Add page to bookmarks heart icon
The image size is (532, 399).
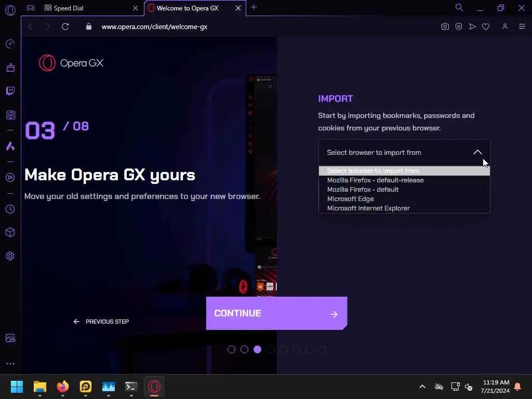486,26
